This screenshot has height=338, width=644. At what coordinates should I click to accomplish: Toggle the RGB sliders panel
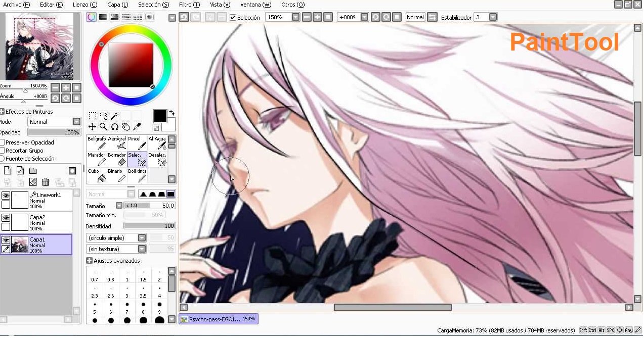(103, 17)
